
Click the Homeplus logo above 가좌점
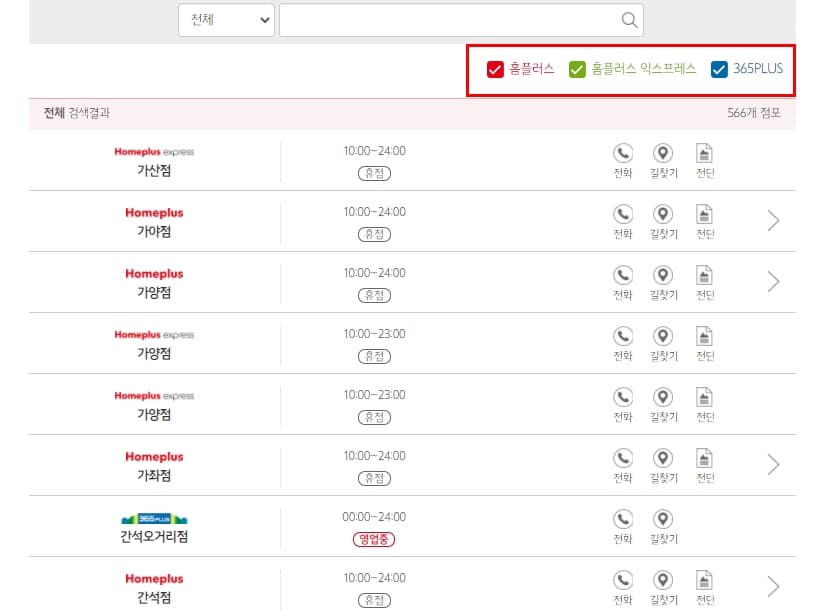point(154,457)
